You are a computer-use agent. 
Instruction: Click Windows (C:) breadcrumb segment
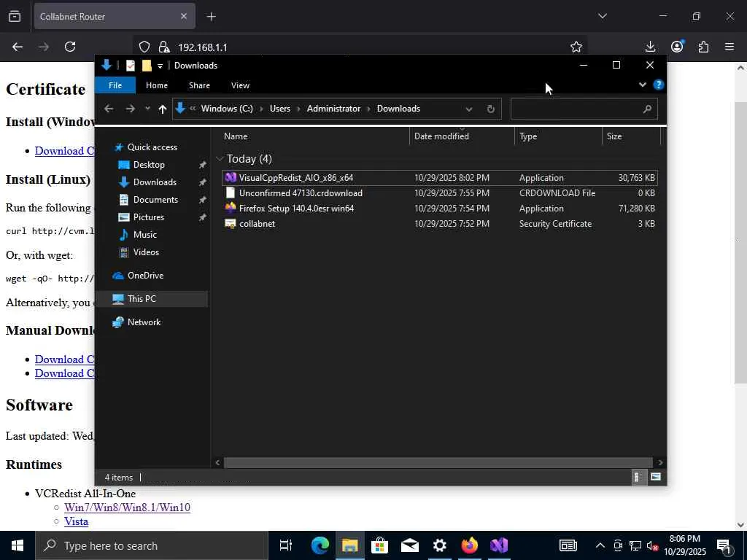click(227, 109)
